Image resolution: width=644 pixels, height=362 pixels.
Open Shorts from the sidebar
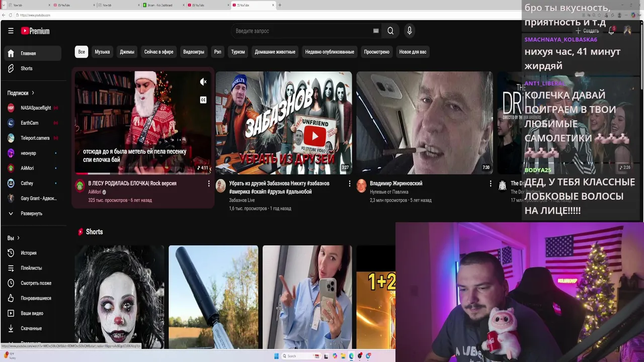34,68
